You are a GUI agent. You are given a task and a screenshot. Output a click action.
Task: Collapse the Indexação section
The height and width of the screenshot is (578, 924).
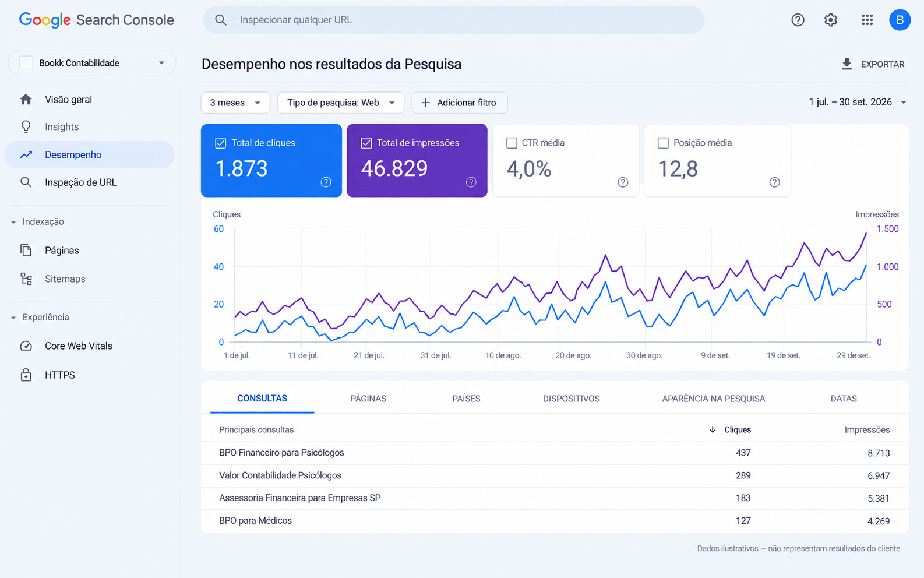[x=38, y=222]
